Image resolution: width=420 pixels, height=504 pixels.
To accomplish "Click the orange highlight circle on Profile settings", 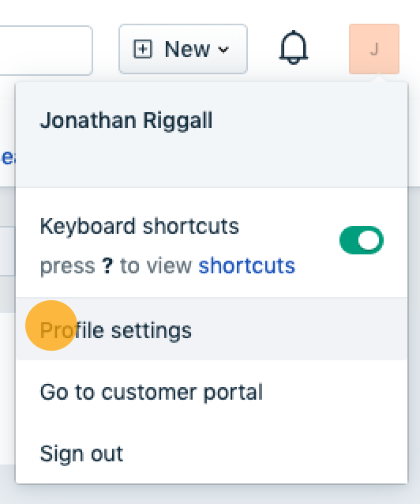I will pyautogui.click(x=51, y=325).
